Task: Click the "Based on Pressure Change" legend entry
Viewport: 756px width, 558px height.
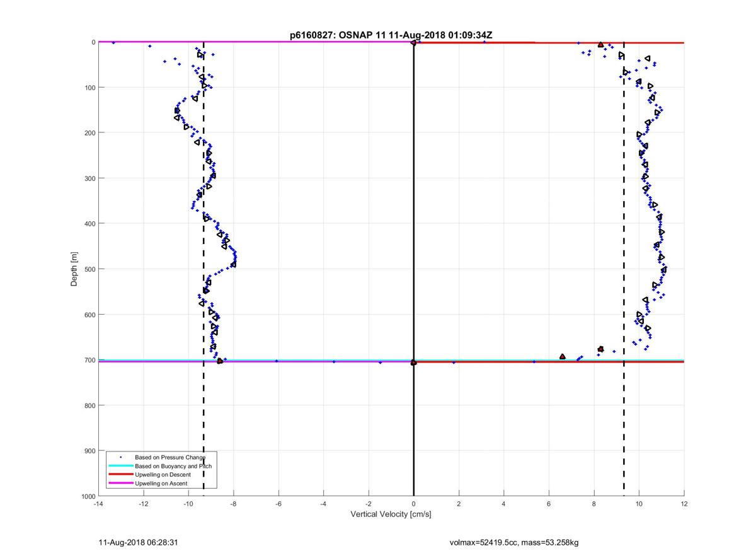Action: tap(170, 456)
